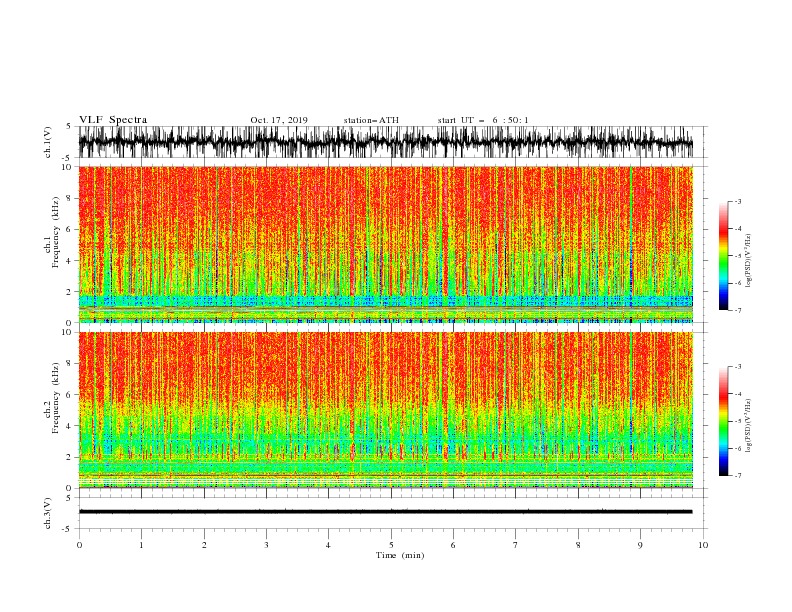Viewport: 792px width, 612px height.
Task: Click the ch.2 spectrogram plot
Action: point(386,410)
